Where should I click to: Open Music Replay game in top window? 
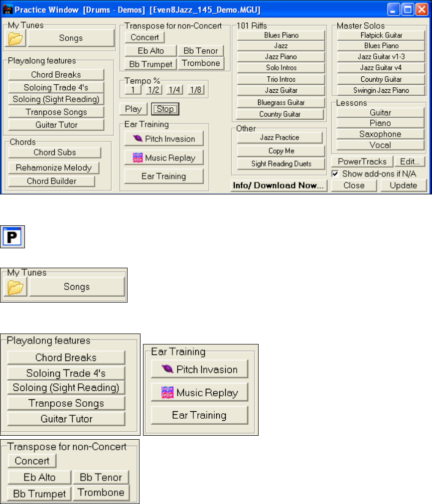(x=164, y=158)
